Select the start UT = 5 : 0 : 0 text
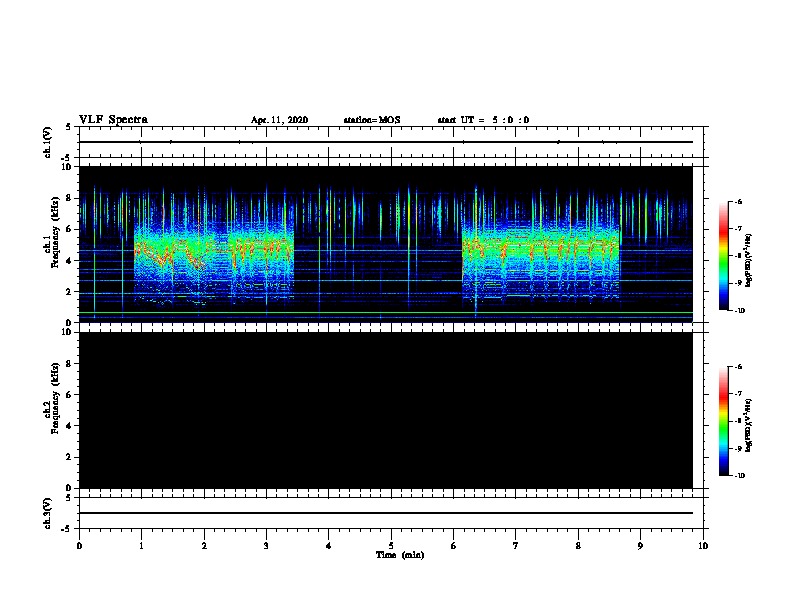This screenshot has width=792, height=612. pyautogui.click(x=483, y=120)
